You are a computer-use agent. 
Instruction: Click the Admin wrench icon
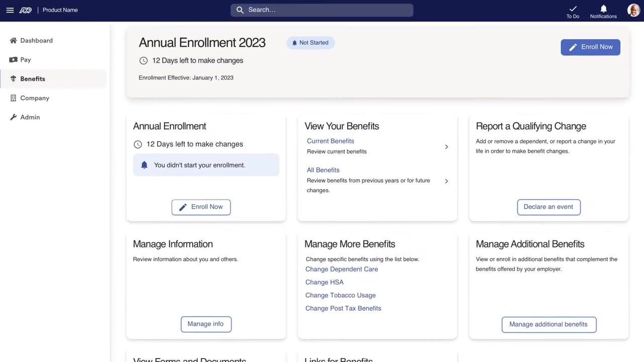click(13, 117)
